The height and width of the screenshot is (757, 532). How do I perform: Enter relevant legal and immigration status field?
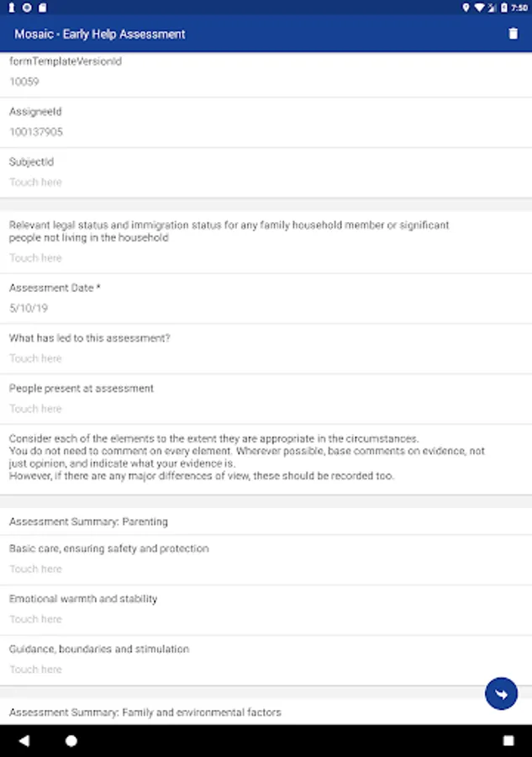click(x=36, y=257)
